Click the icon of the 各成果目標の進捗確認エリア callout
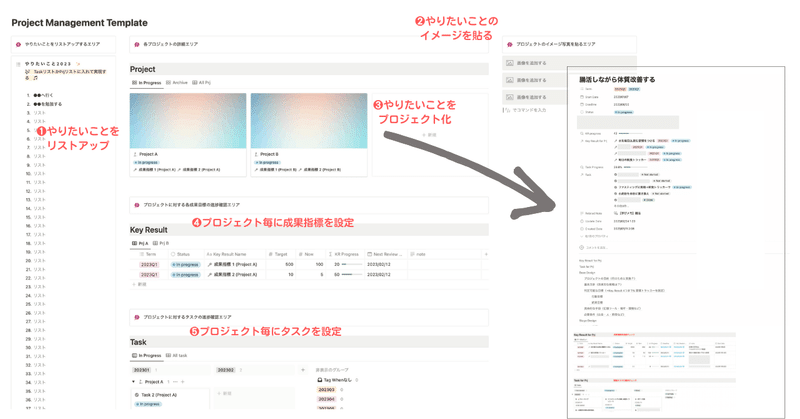The width and height of the screenshot is (800, 419). coord(137,205)
